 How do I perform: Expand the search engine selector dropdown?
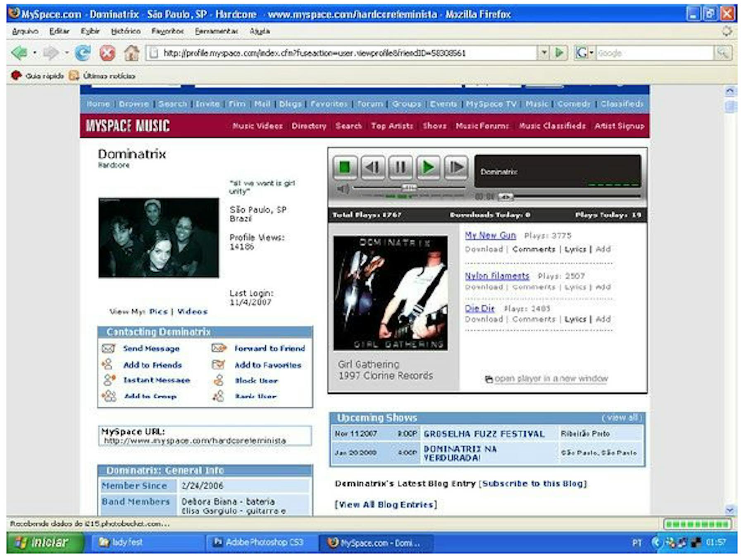pyautogui.click(x=591, y=53)
